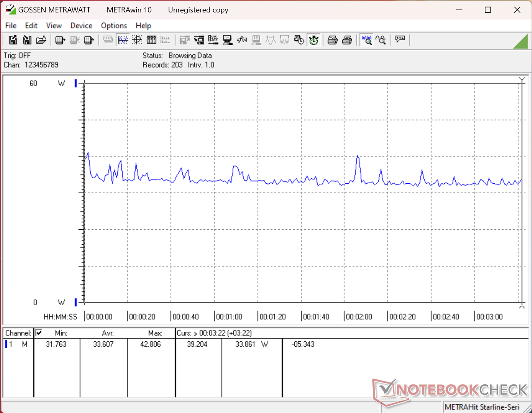Switch to the XY crosshair plot view
The height and width of the screenshot is (413, 532).
[x=137, y=40]
